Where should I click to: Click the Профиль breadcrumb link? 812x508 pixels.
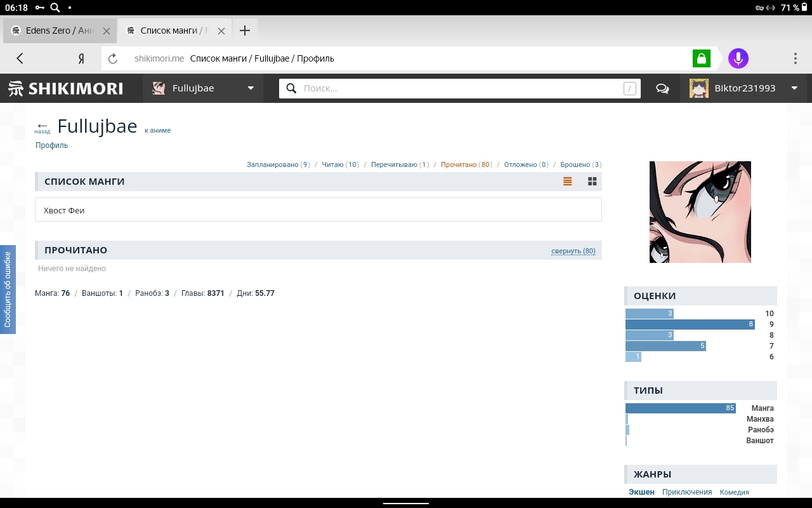pos(51,145)
